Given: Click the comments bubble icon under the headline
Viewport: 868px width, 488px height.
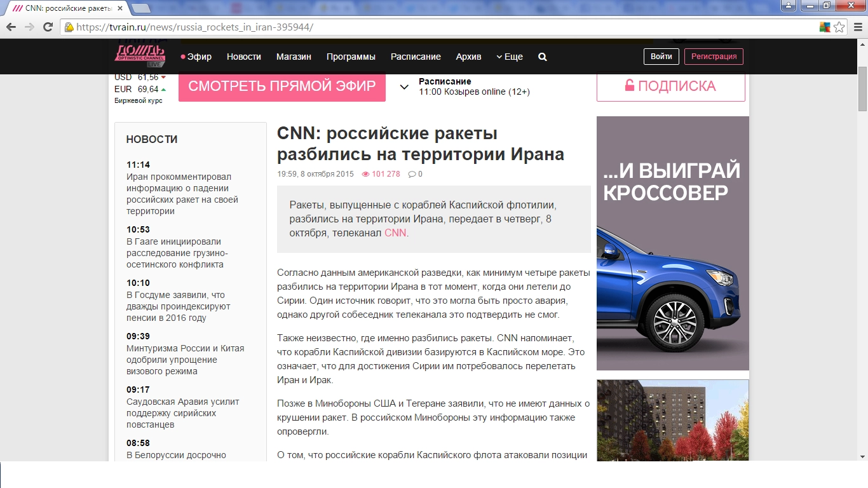Looking at the screenshot, I should (x=412, y=174).
